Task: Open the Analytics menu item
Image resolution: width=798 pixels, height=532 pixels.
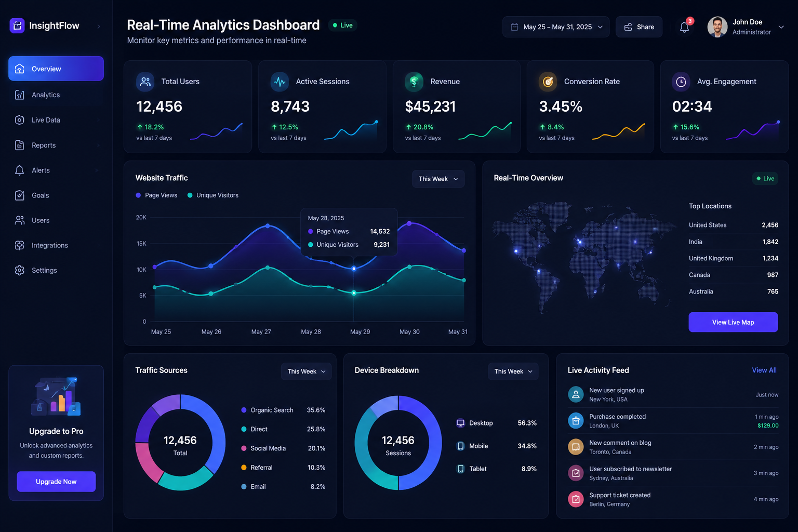Action: pyautogui.click(x=56, y=95)
